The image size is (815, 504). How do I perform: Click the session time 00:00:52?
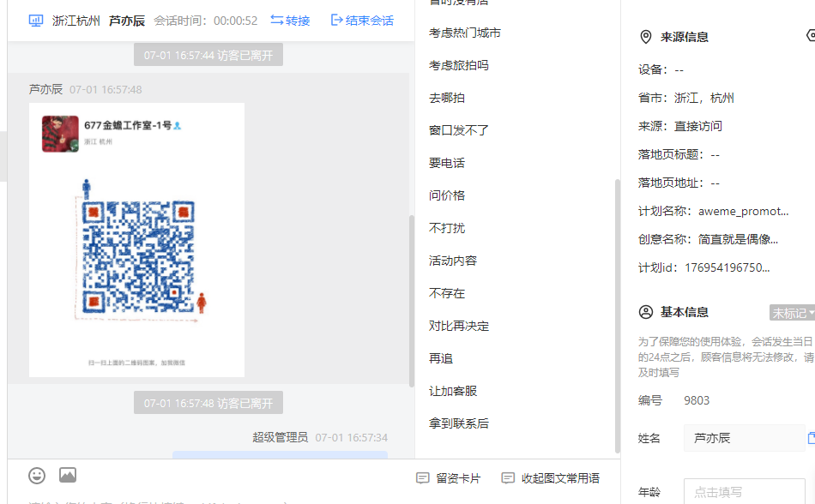click(x=235, y=21)
